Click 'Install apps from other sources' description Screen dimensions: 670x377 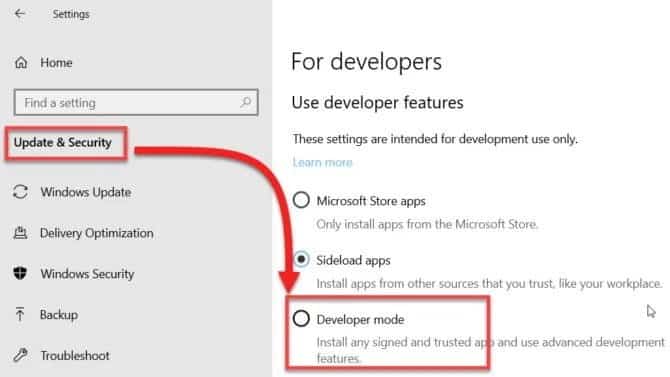[x=489, y=283]
